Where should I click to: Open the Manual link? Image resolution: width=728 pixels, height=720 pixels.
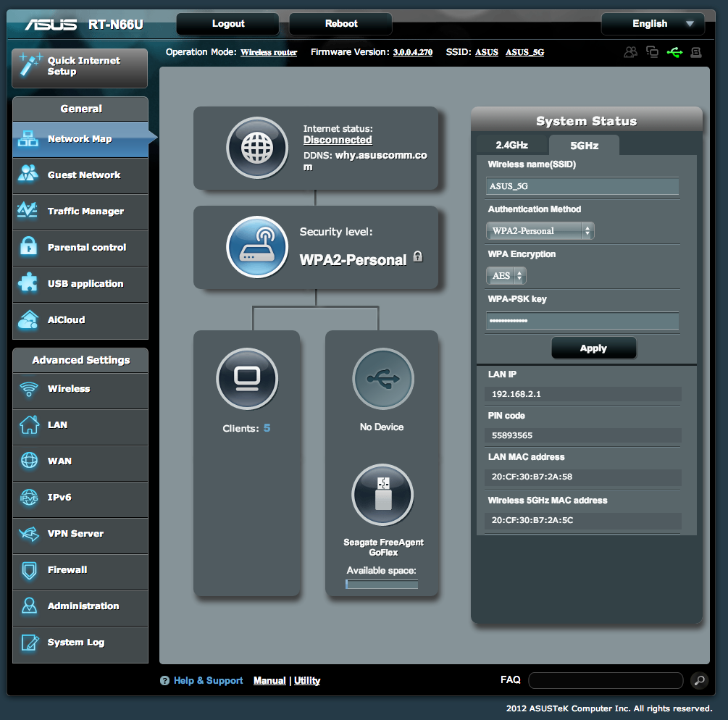(x=269, y=681)
